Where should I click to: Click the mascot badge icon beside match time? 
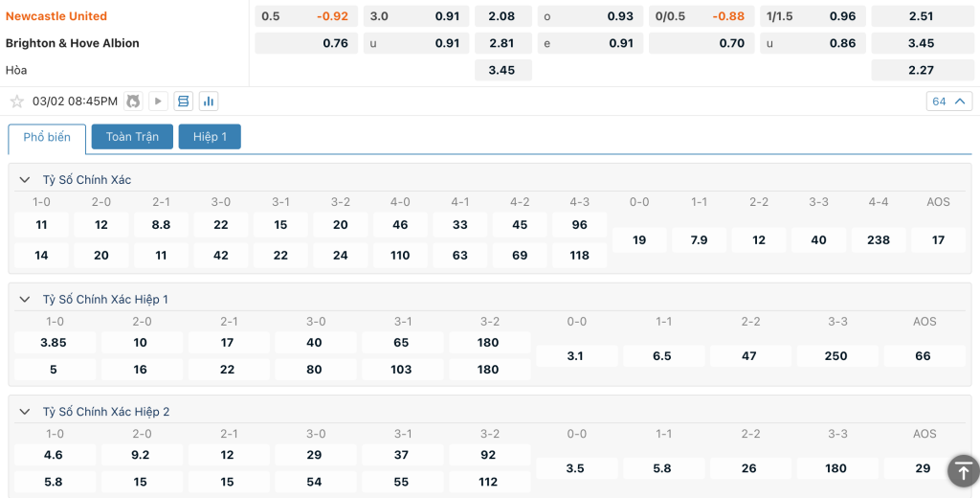(133, 102)
